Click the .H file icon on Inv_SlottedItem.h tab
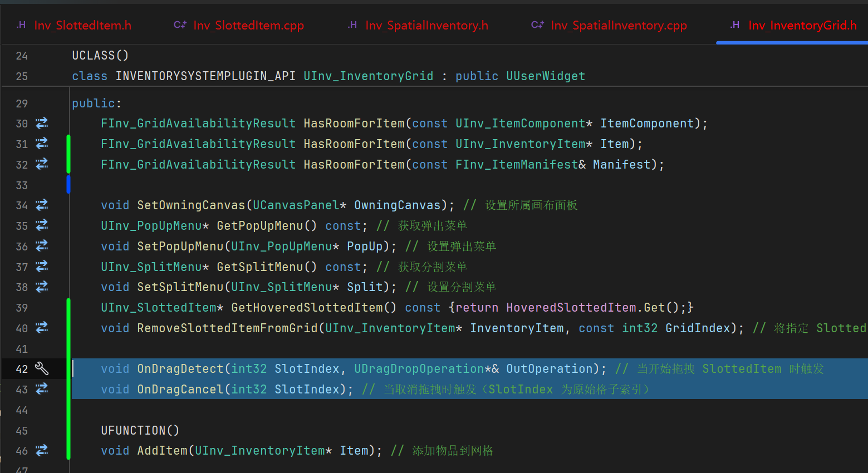 point(21,25)
